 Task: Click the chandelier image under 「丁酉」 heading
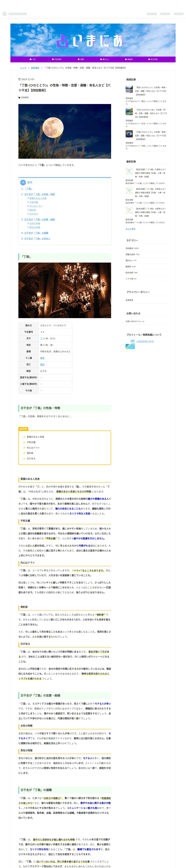coord(64,290)
